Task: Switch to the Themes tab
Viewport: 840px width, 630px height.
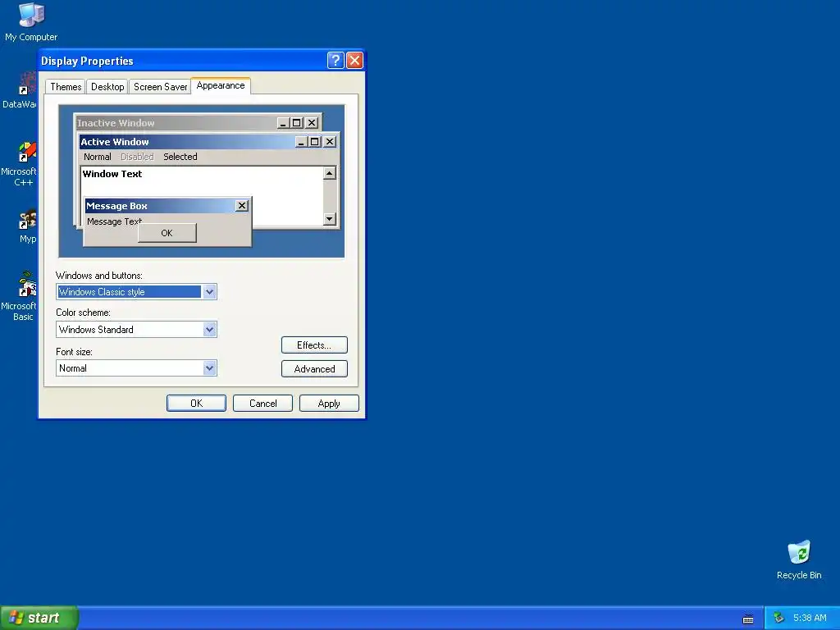Action: click(x=66, y=87)
